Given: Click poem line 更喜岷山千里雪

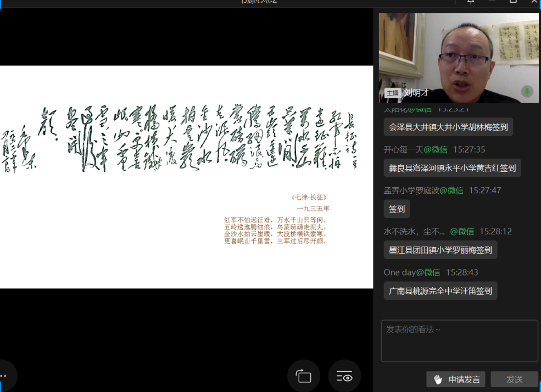Looking at the screenshot, I should coord(248,241).
